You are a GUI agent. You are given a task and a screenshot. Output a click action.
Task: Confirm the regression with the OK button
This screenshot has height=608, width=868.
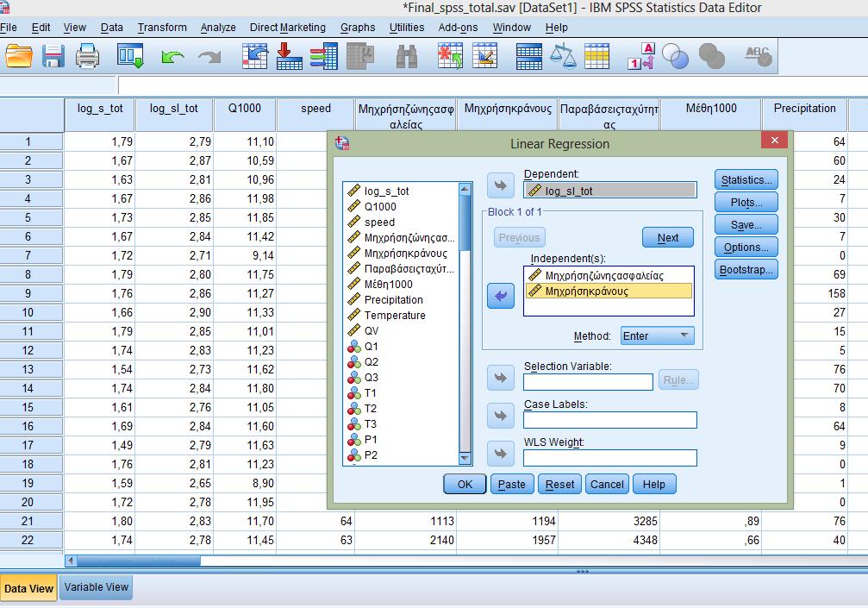tap(465, 484)
